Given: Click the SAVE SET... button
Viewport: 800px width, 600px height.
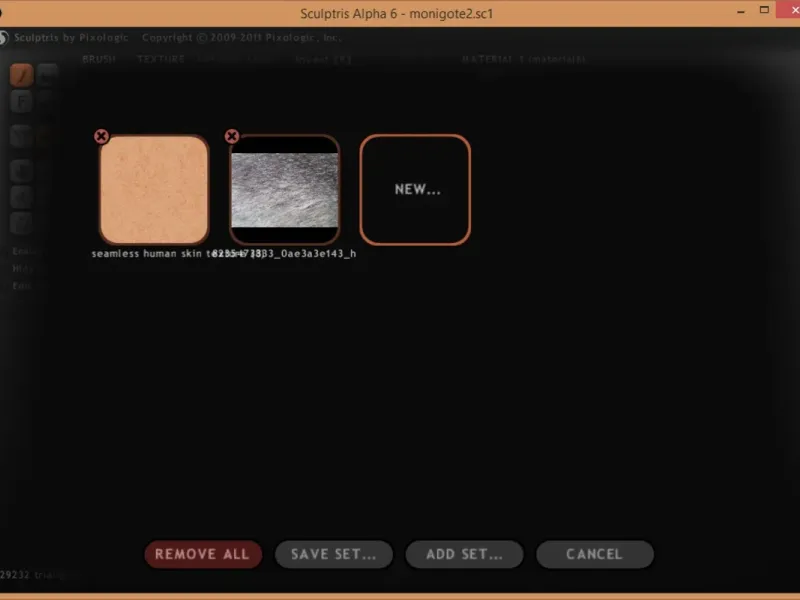Looking at the screenshot, I should point(334,554).
